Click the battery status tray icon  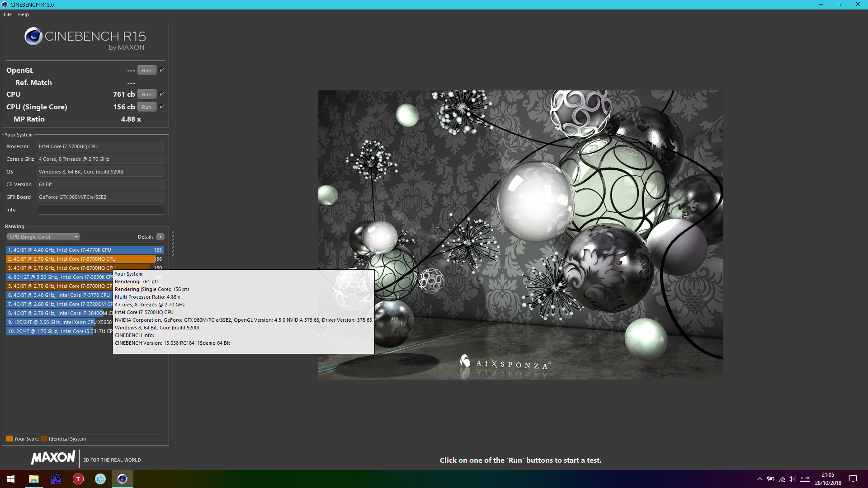(x=771, y=479)
